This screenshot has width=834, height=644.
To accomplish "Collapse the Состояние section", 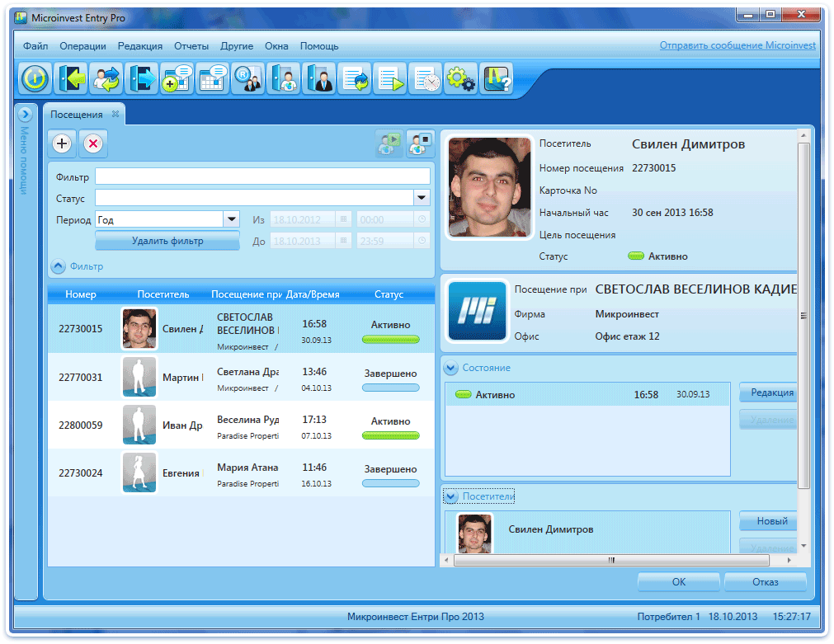I will 451,368.
